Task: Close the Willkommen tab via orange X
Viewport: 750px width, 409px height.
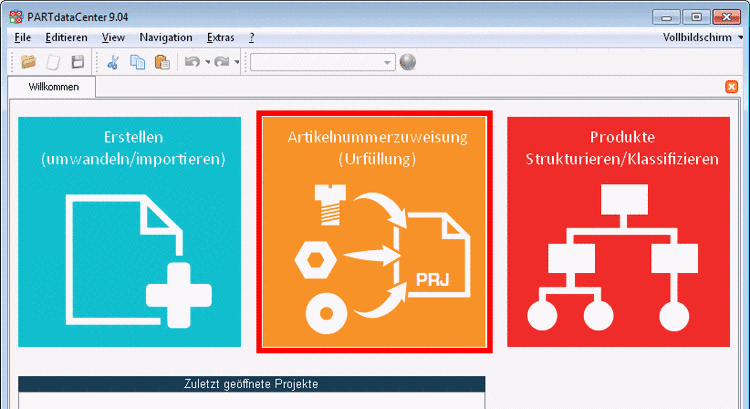Action: click(x=731, y=87)
